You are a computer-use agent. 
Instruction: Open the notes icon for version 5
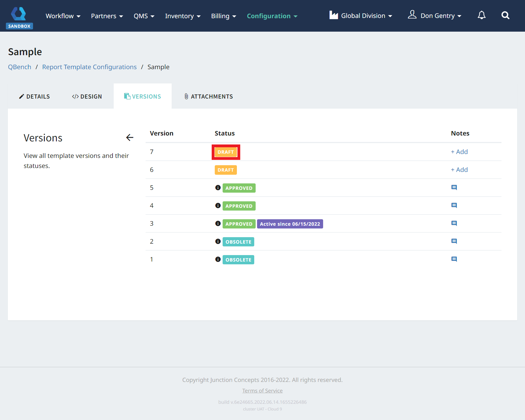point(454,188)
